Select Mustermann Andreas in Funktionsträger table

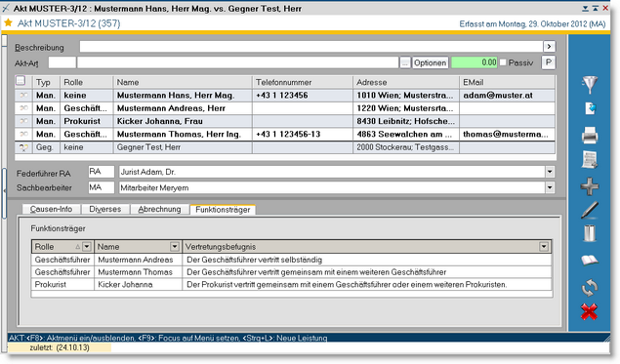[138, 260]
